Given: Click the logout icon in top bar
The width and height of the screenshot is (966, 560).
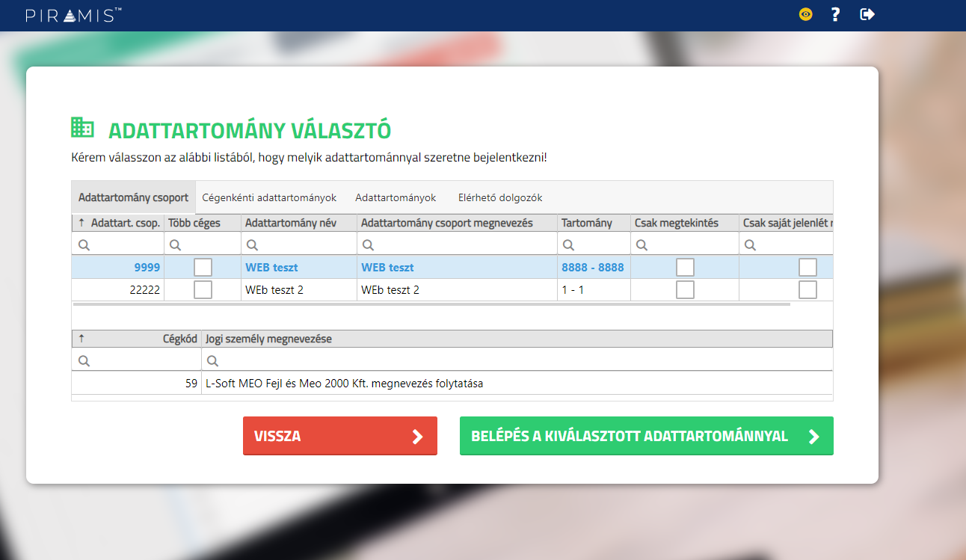Looking at the screenshot, I should click(x=867, y=14).
